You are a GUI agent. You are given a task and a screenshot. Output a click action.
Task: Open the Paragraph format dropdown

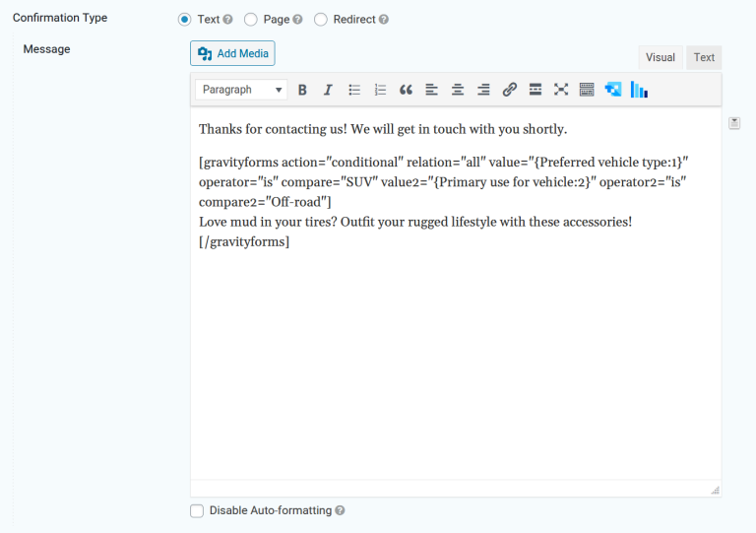(x=241, y=90)
